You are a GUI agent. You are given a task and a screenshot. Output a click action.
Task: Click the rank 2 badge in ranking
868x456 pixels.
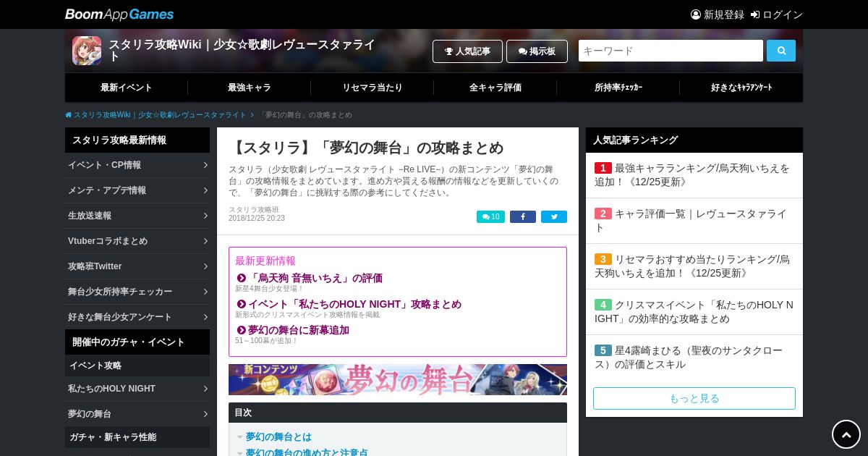pos(603,214)
